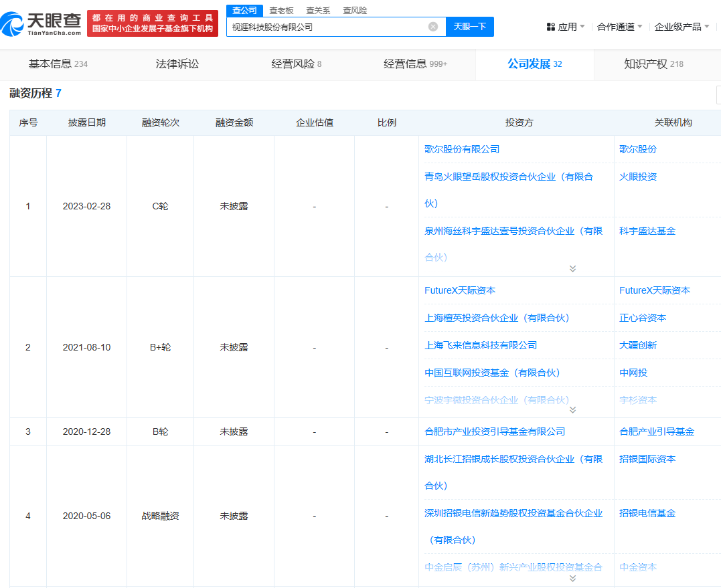The width and height of the screenshot is (721, 588).
Task: Open 合肥产业引导基金 related institution link
Action: pyautogui.click(x=657, y=431)
